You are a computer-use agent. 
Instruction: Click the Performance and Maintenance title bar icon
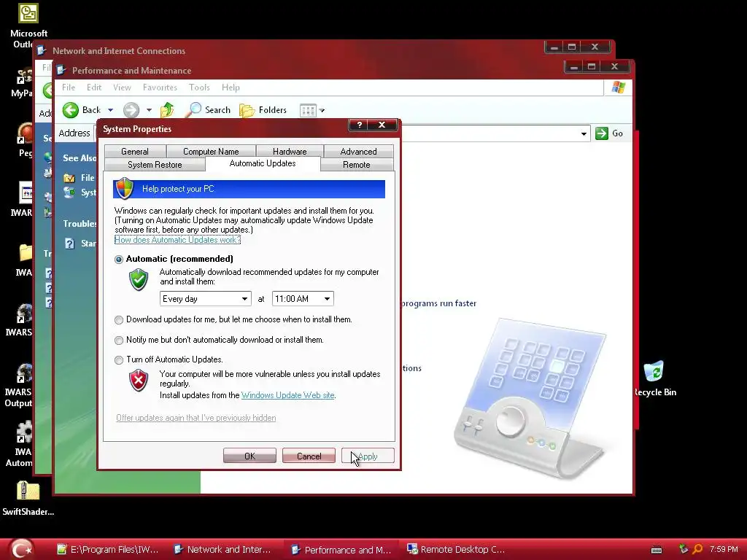61,71
